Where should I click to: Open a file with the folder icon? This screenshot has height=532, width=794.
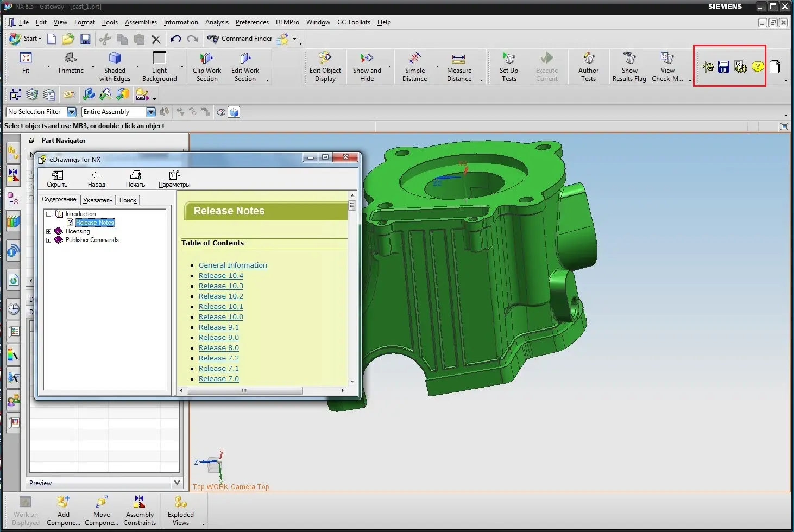tap(68, 39)
